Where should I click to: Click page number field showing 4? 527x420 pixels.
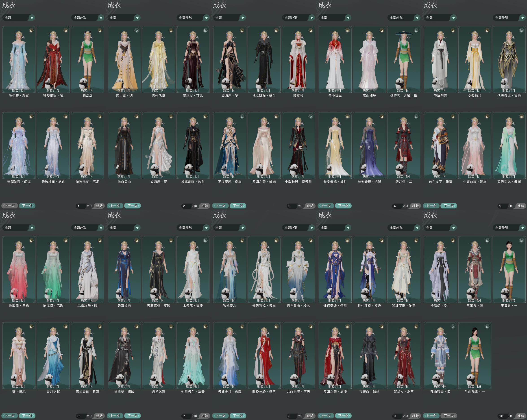click(x=397, y=206)
